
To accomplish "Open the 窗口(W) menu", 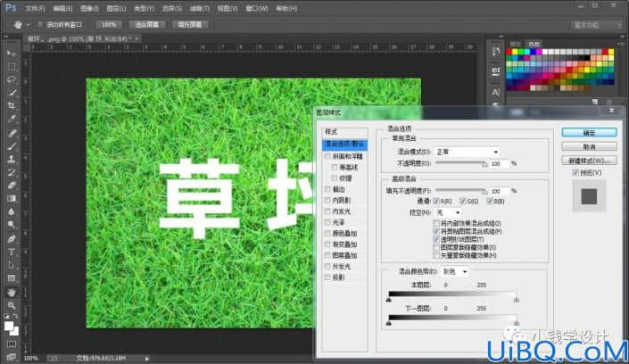I will pos(257,8).
